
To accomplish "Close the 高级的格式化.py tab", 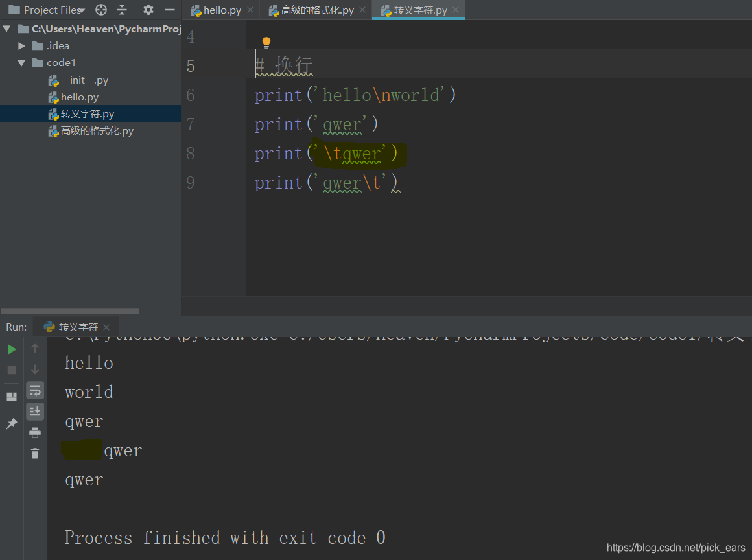I will 362,10.
